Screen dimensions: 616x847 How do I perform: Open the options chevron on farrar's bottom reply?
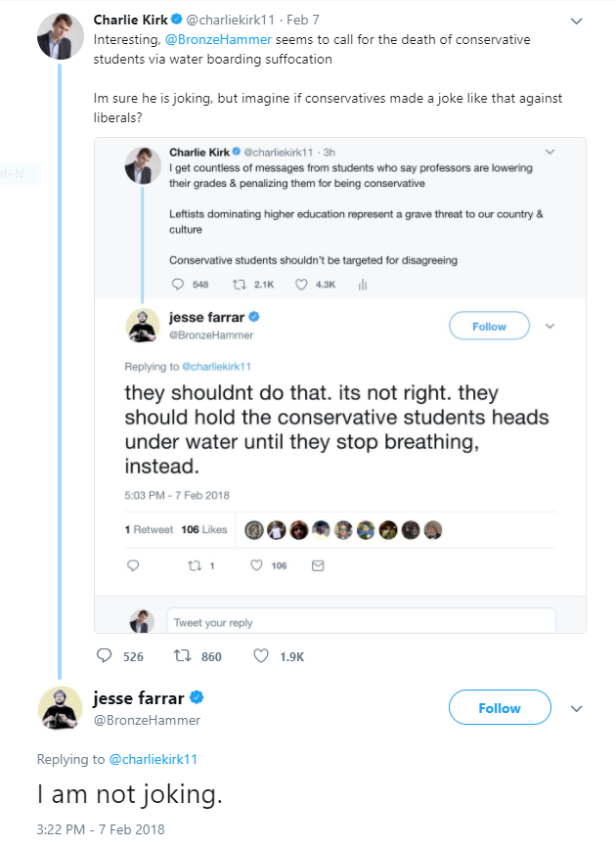pyautogui.click(x=577, y=709)
